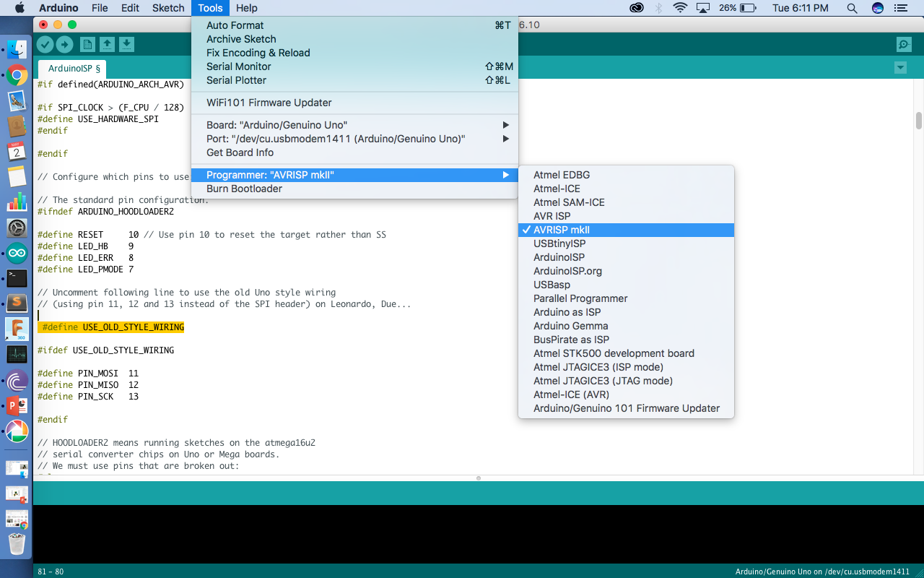This screenshot has width=924, height=578.
Task: Select Arduino as ISP programmer
Action: point(626,312)
